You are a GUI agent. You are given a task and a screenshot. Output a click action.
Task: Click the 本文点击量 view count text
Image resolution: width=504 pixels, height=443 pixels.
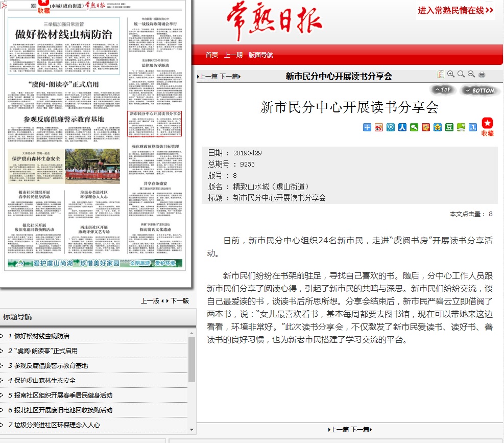click(x=471, y=214)
